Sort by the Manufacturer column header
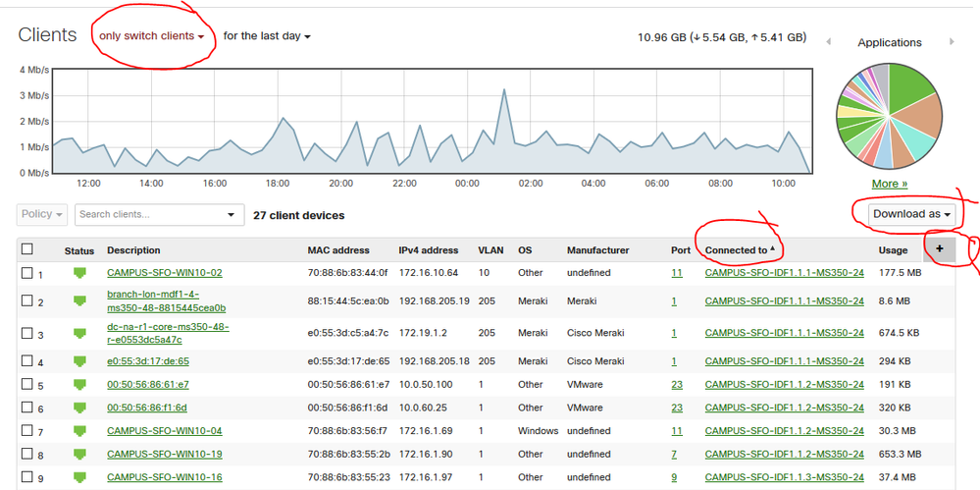Viewport: 980px width, 490px height. 597,250
